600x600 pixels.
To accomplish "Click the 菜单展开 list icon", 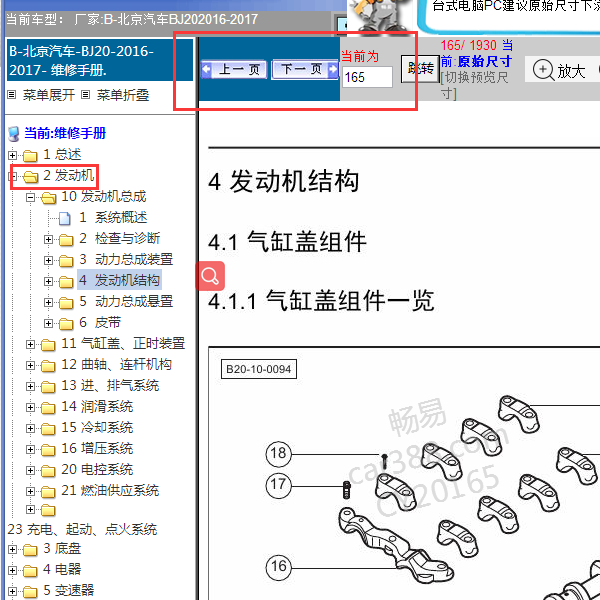I will pos(12,95).
